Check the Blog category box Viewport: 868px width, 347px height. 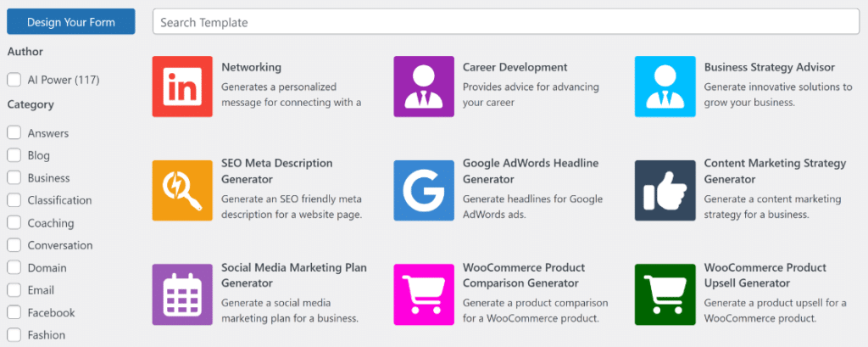coord(14,155)
